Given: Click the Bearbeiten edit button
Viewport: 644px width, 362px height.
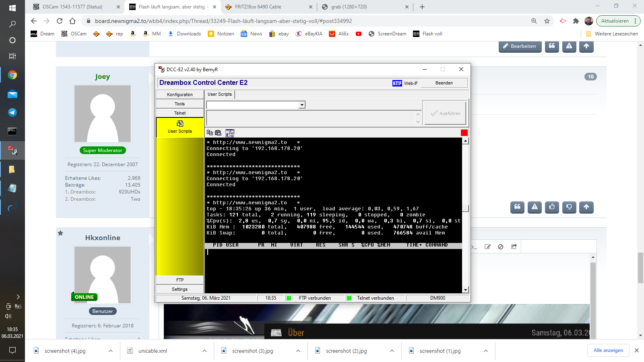Looking at the screenshot, I should 519,46.
